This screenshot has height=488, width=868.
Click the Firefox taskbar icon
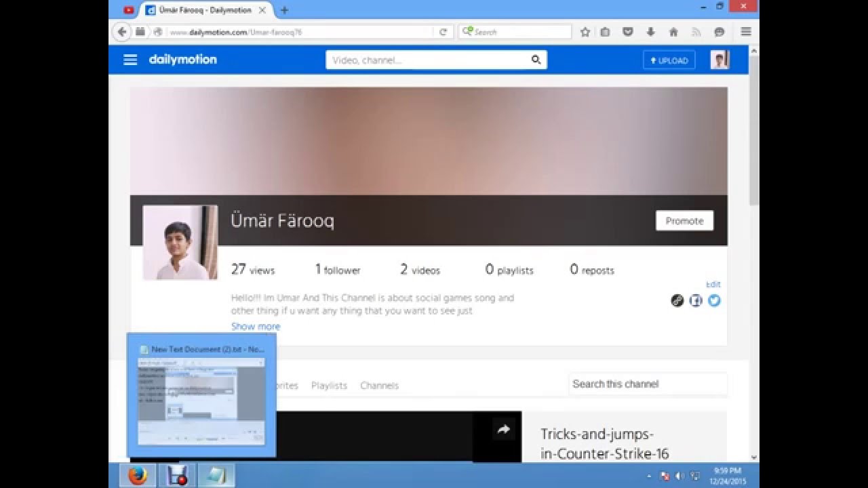pos(138,475)
